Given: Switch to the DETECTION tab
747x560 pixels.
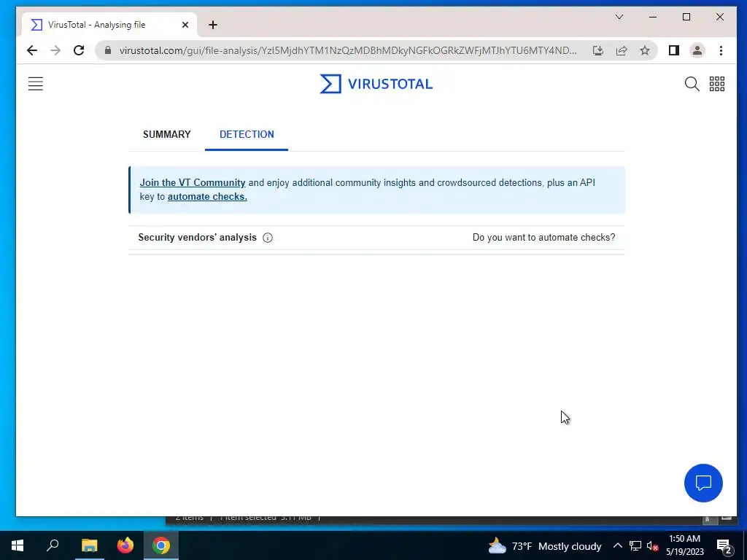Looking at the screenshot, I should click(247, 134).
